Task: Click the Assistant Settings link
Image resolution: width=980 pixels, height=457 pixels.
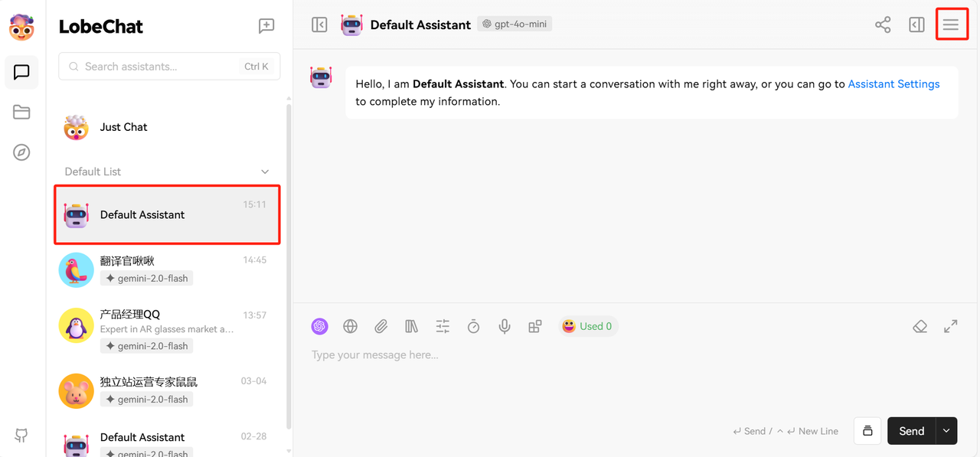Action: pos(893,84)
